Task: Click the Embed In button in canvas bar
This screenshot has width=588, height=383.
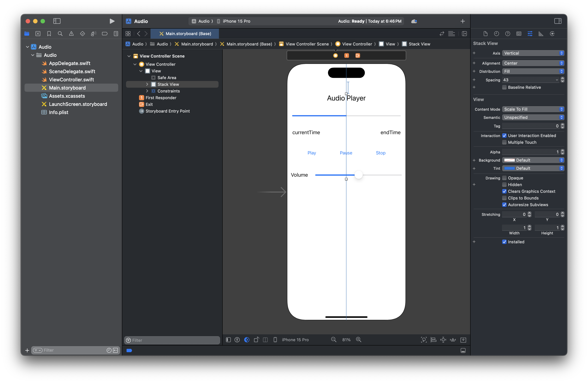Action: pyautogui.click(x=463, y=340)
